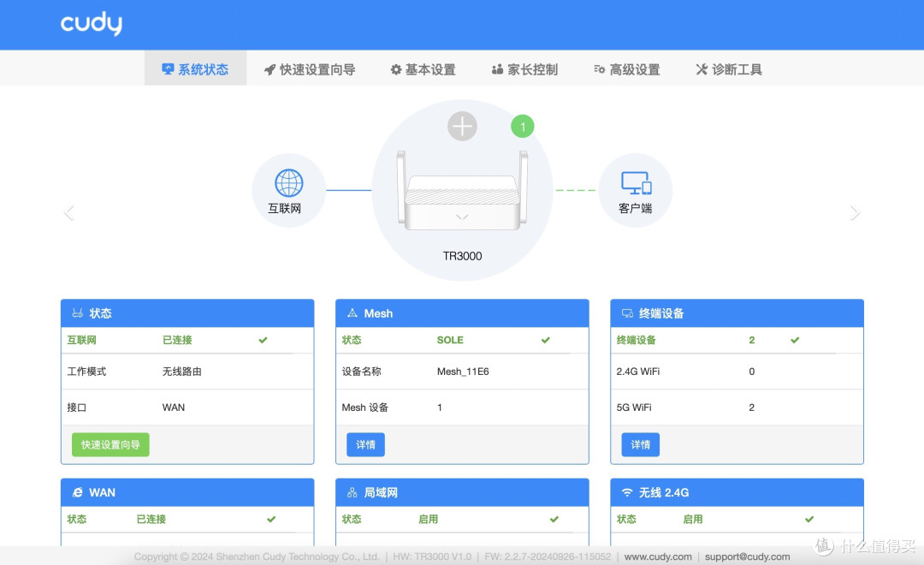Click the support@cudy.com email link

pos(747,556)
